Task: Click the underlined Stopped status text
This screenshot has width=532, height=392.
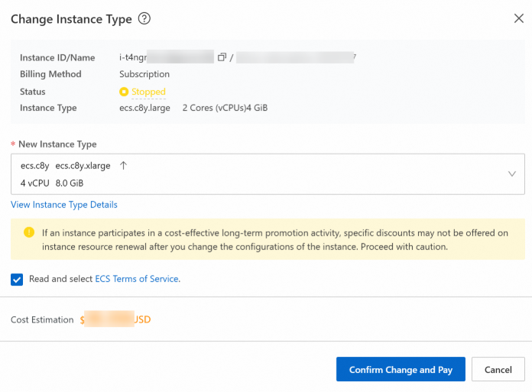Action: coord(148,92)
